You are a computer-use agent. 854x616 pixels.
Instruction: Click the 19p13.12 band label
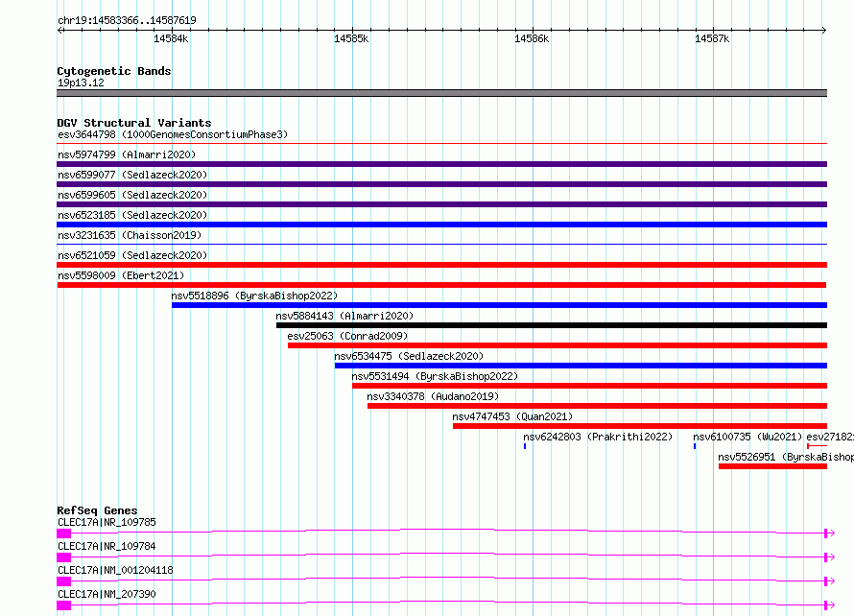tap(81, 83)
